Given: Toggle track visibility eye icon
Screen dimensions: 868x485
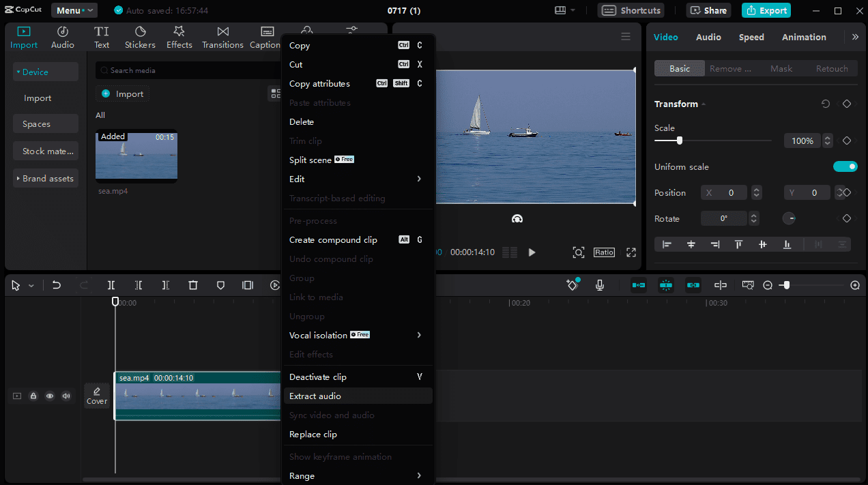Looking at the screenshot, I should coord(50,396).
